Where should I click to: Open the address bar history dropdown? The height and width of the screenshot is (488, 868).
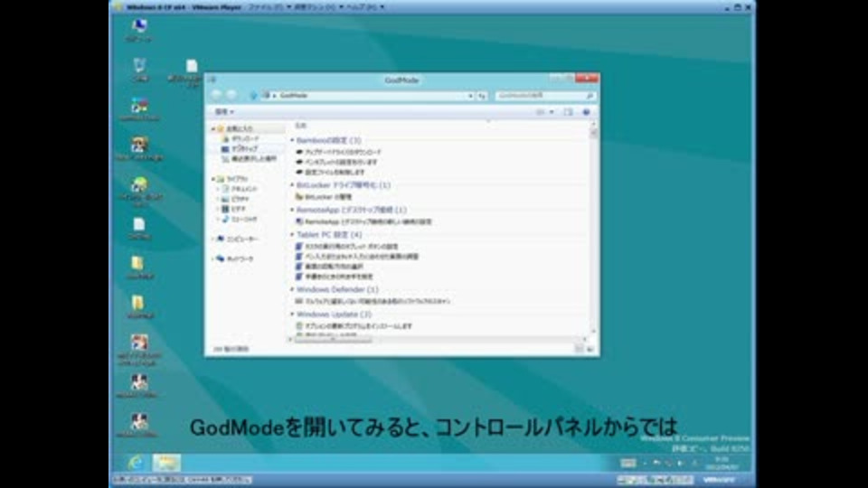point(470,96)
